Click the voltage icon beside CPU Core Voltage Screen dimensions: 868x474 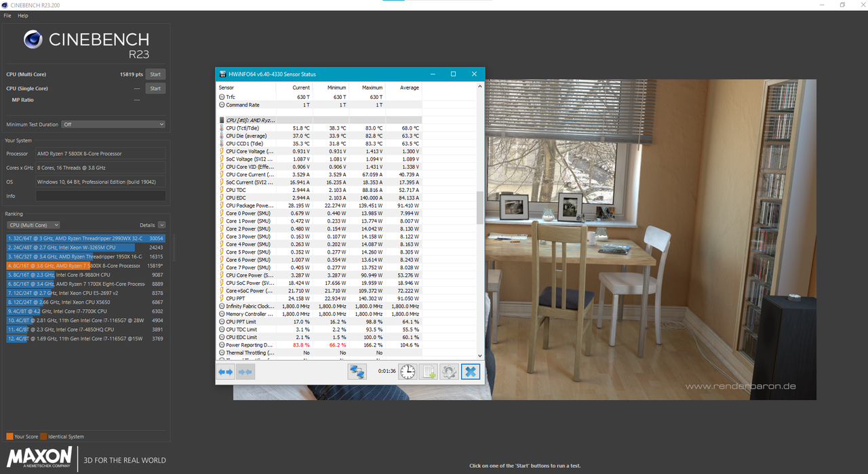(222, 151)
